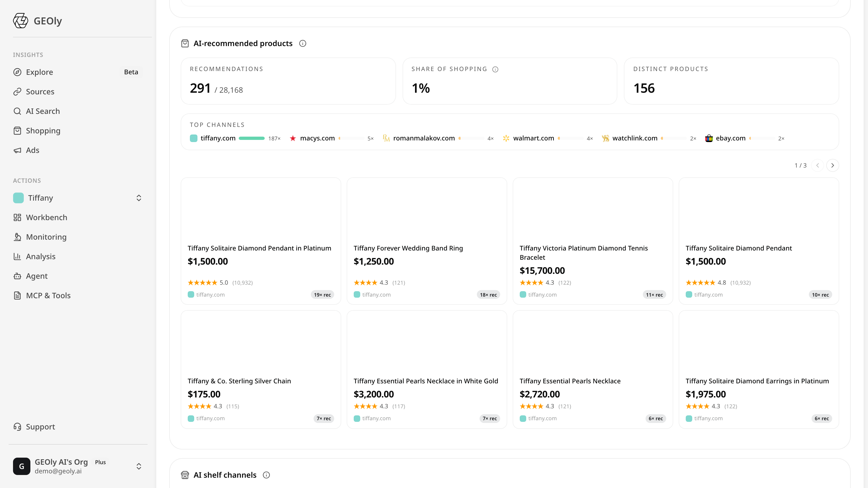The width and height of the screenshot is (868, 488).
Task: Open Tiffany Forever Wedding Band Ring card
Action: 427,241
